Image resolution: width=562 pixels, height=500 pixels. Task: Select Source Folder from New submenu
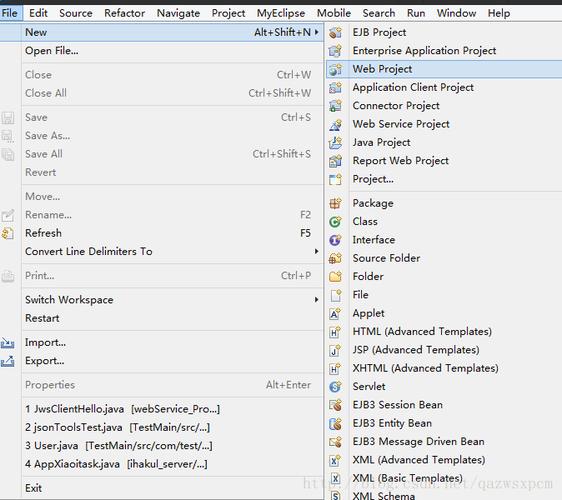[x=386, y=258]
